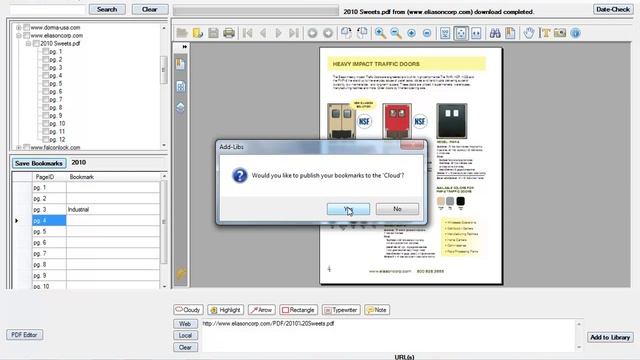Click the open-from-URL document icon
This screenshot has width=640, height=360.
(198, 33)
